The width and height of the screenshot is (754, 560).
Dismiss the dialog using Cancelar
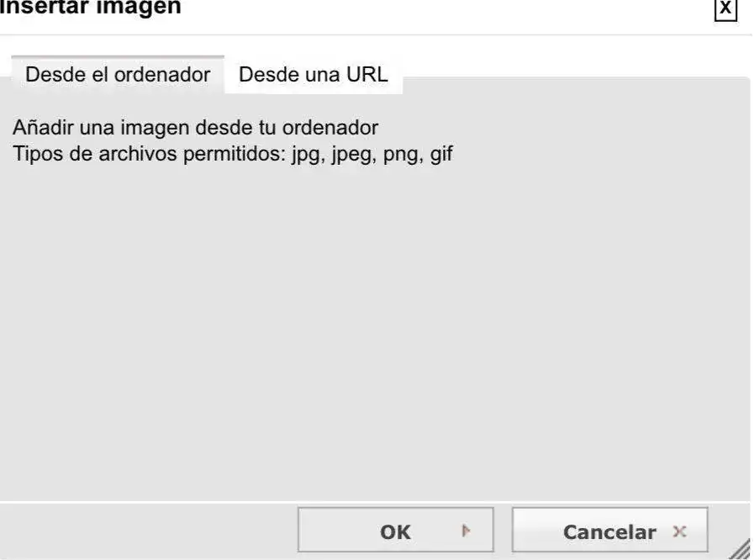pyautogui.click(x=609, y=531)
